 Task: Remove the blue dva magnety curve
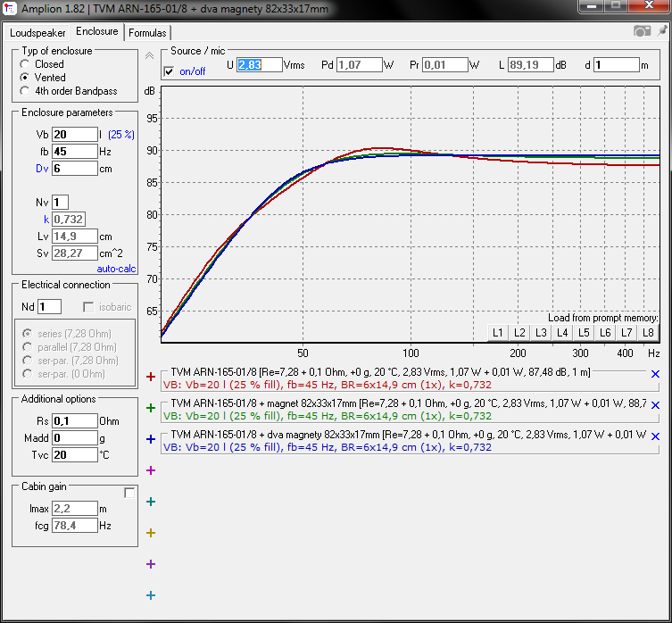tap(655, 436)
